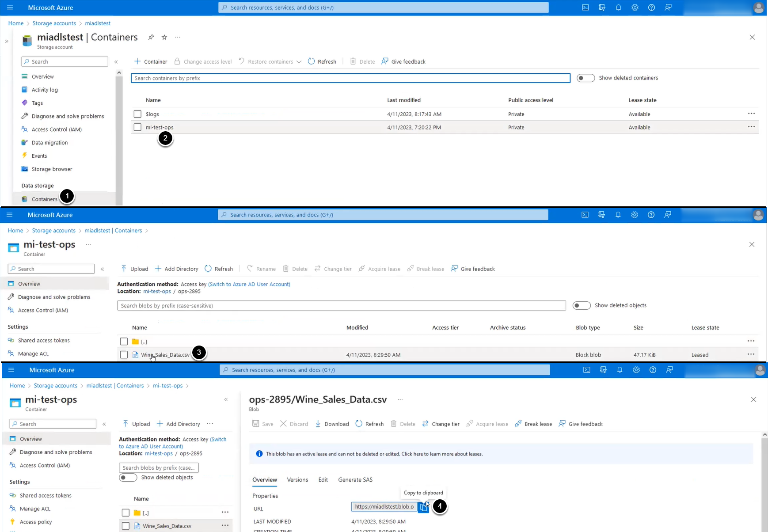This screenshot has width=768, height=532.
Task: Click Save in the blob toolbar
Action: [263, 424]
